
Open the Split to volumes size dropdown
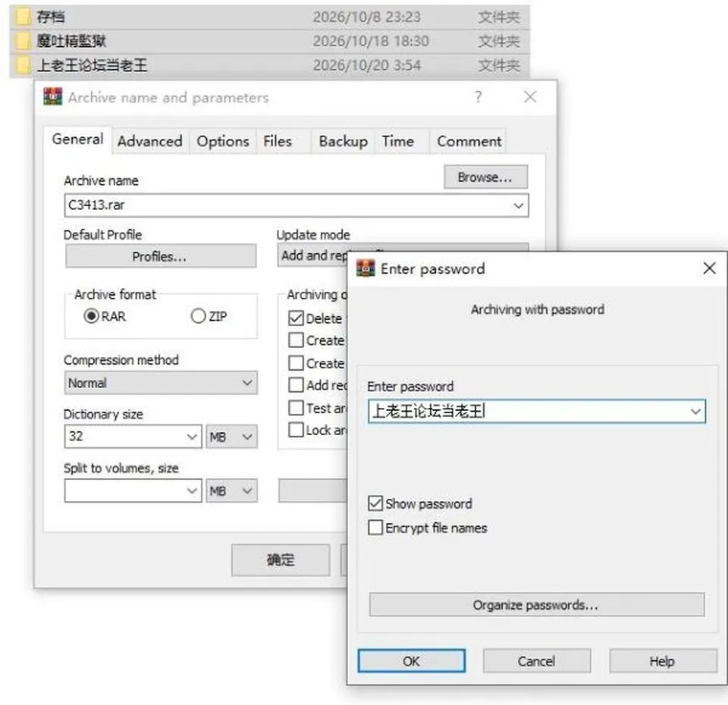pyautogui.click(x=192, y=490)
